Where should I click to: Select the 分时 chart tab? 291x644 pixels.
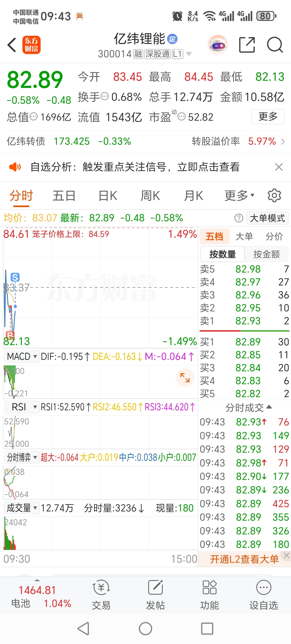point(21,196)
